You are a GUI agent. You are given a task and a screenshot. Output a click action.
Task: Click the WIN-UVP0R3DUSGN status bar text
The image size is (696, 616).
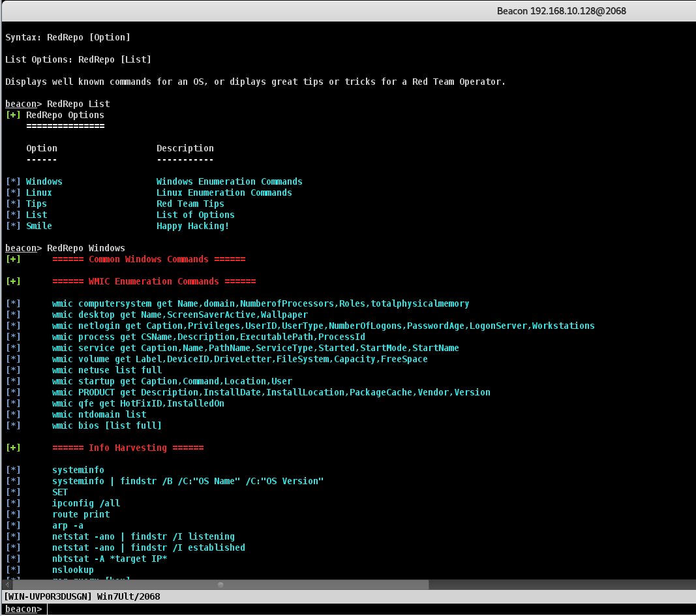[x=82, y=596]
